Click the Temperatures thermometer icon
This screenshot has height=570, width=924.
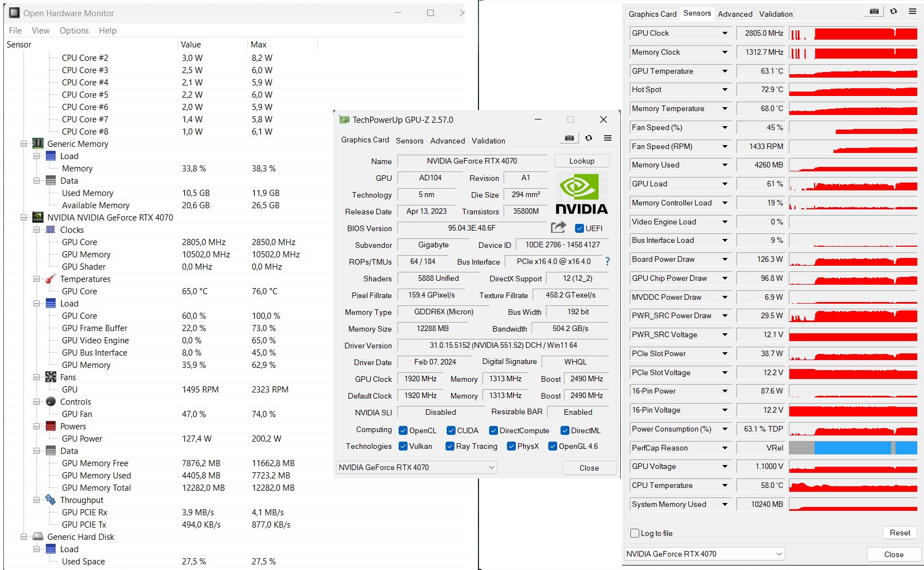[x=51, y=279]
